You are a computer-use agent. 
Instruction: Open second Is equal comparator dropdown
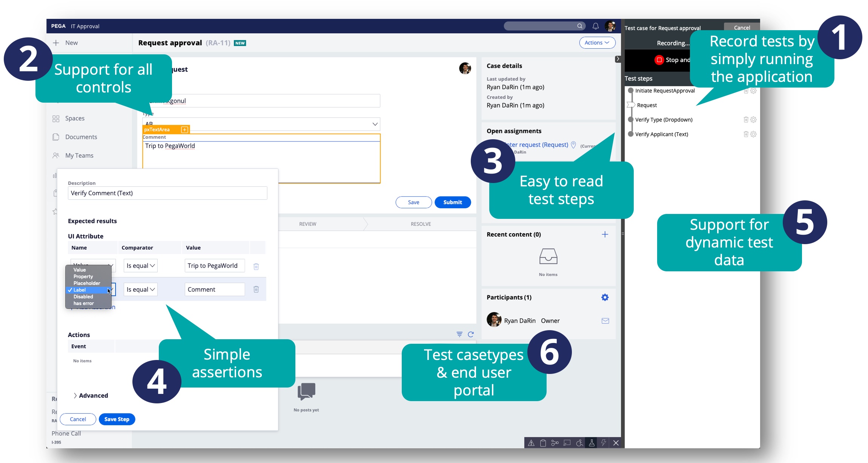click(141, 289)
